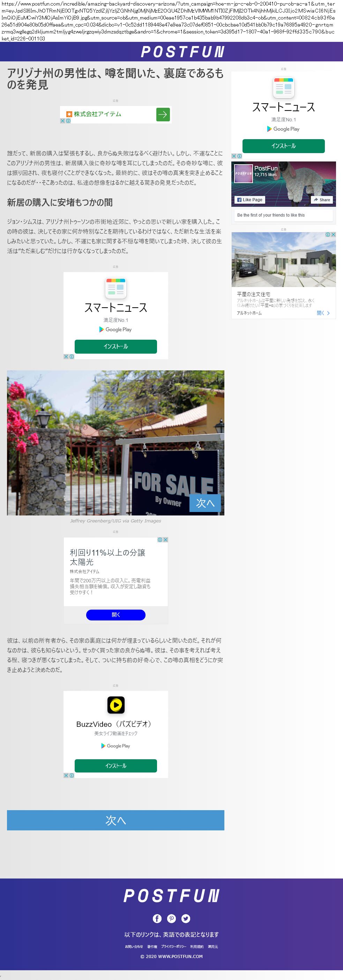Close the 太陽光 ad with X icon
This screenshot has width=343, height=980.
coord(165,540)
